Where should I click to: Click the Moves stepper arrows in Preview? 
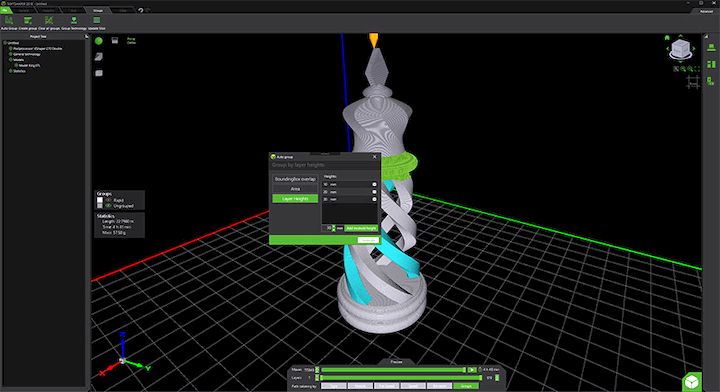click(317, 370)
